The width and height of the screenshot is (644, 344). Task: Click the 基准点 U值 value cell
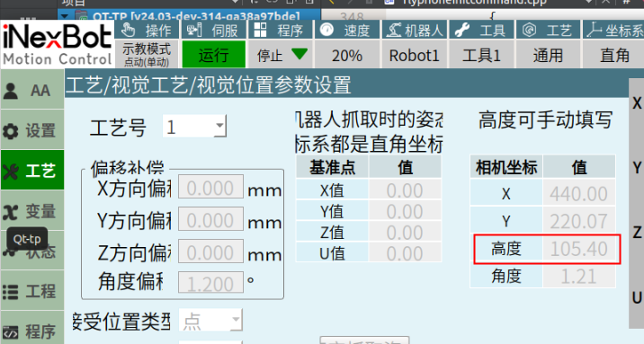click(405, 253)
